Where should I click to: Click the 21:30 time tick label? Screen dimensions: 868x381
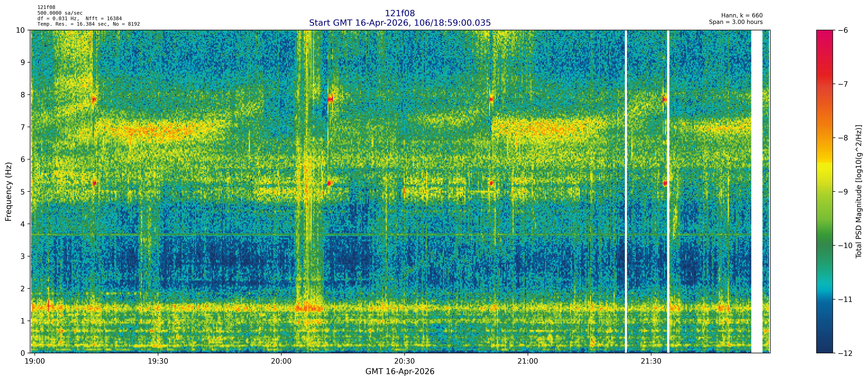[x=651, y=362]
